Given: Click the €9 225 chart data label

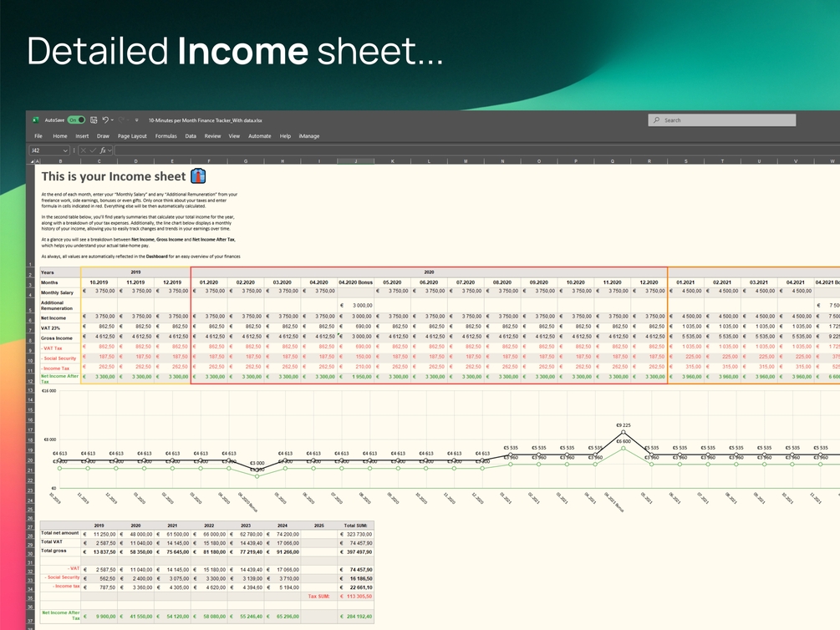Looking at the screenshot, I should pos(624,425).
